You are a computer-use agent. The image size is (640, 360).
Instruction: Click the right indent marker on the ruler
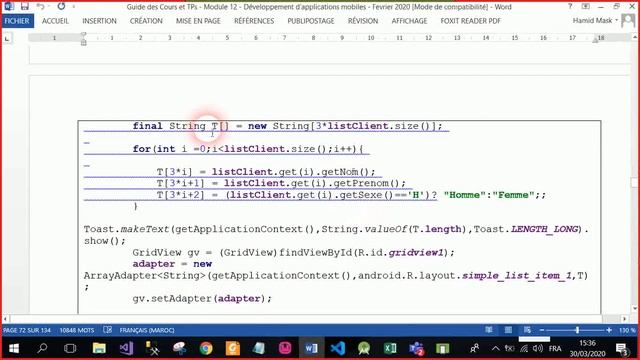click(596, 40)
